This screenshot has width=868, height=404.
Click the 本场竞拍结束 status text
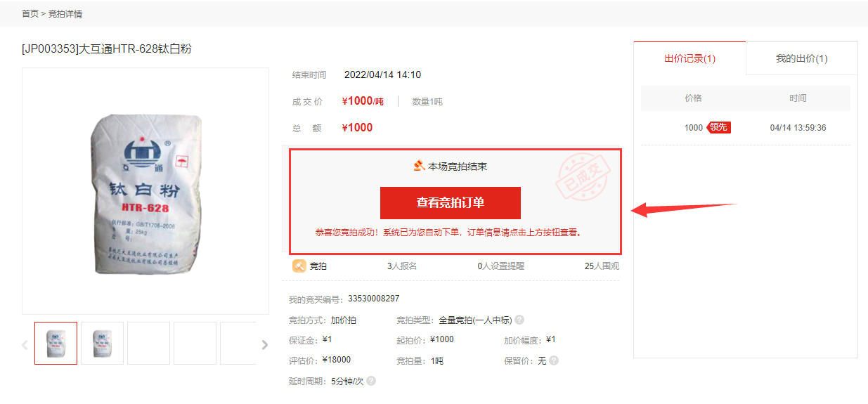point(458,167)
